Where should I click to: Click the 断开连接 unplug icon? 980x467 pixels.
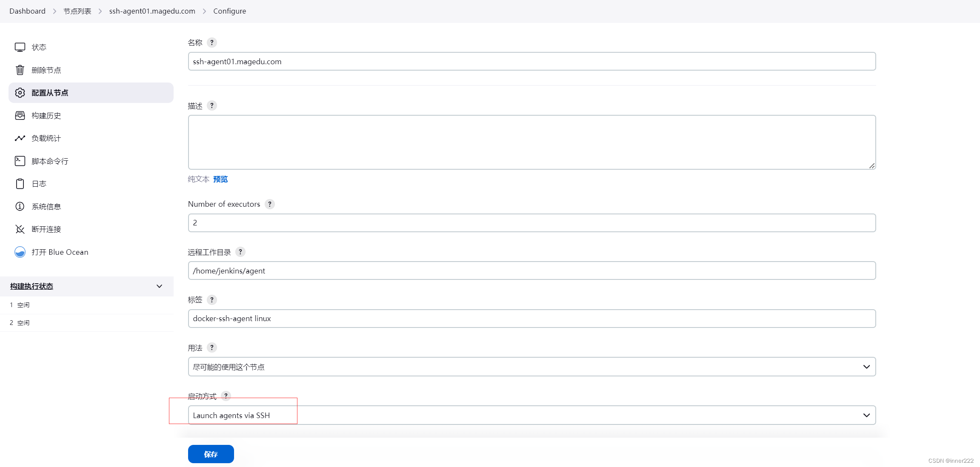coord(20,229)
